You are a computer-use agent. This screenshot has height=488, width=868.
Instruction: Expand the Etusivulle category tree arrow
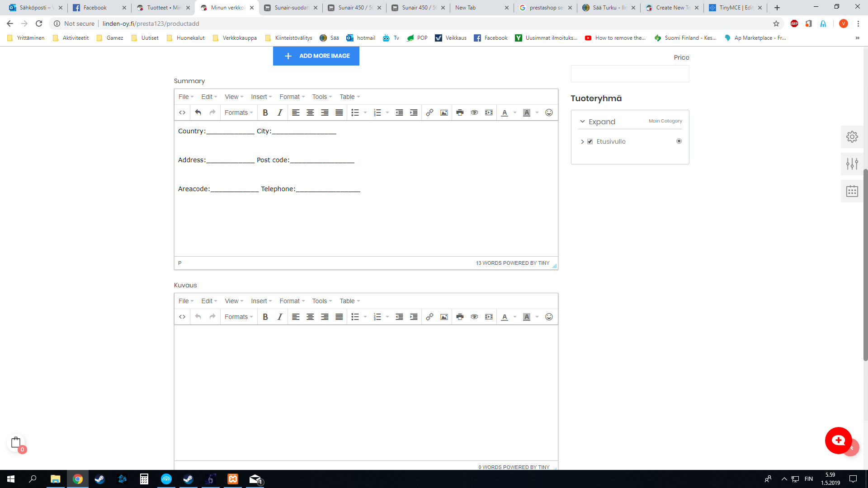(582, 141)
